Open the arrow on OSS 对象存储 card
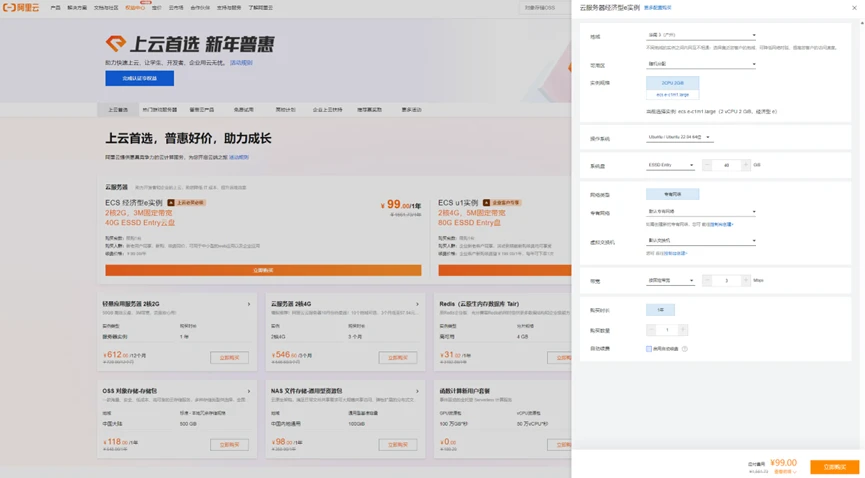Image resolution: width=865 pixels, height=478 pixels. tap(249, 391)
